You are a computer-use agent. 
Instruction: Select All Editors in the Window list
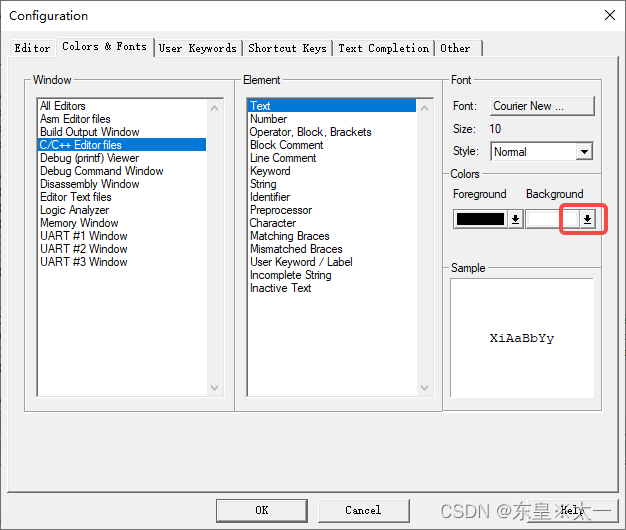click(x=63, y=106)
